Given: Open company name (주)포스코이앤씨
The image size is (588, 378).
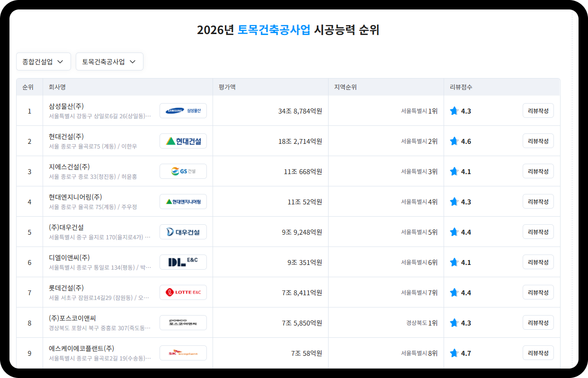Looking at the screenshot, I should click(x=72, y=318).
